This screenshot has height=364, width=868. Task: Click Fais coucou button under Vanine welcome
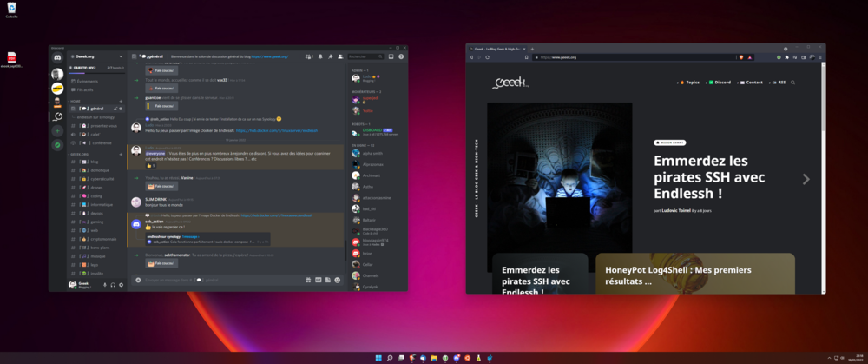click(161, 186)
